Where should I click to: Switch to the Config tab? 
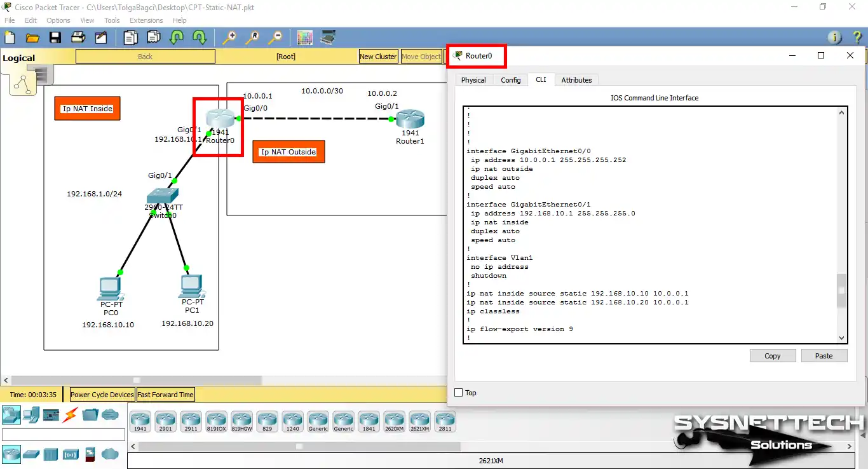pos(511,79)
